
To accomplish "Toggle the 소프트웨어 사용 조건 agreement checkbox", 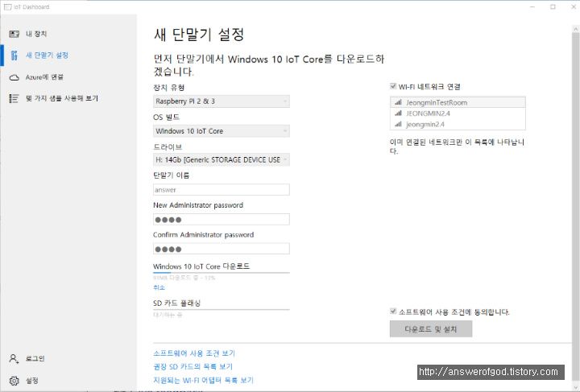I will tap(393, 311).
